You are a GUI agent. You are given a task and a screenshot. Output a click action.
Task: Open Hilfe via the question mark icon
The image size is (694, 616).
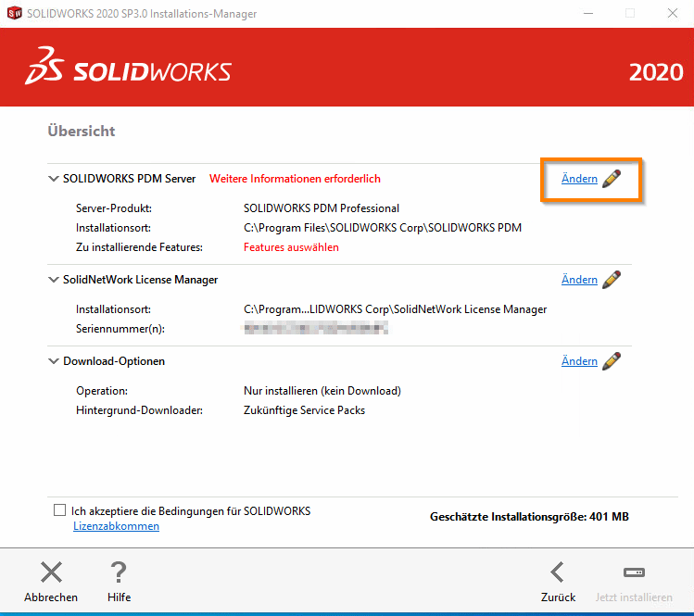[119, 572]
